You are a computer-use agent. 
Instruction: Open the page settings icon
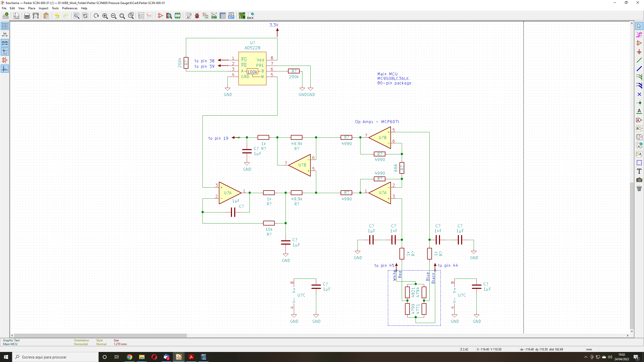coord(16,16)
